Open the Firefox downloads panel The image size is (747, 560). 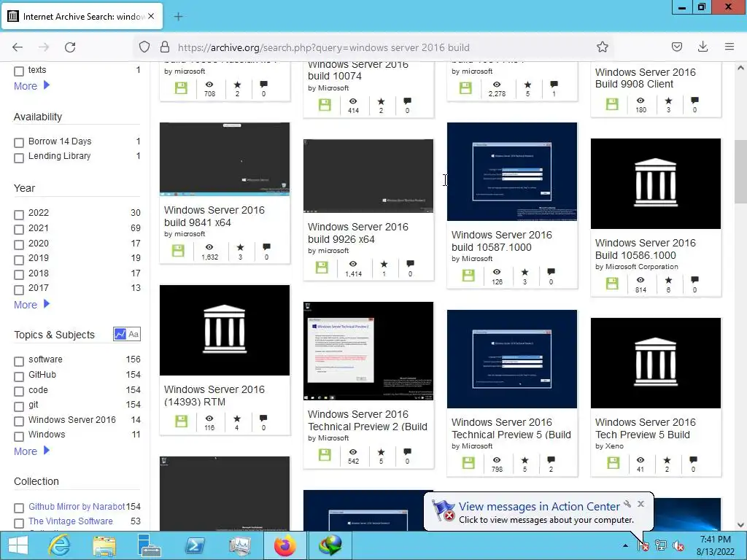point(703,47)
